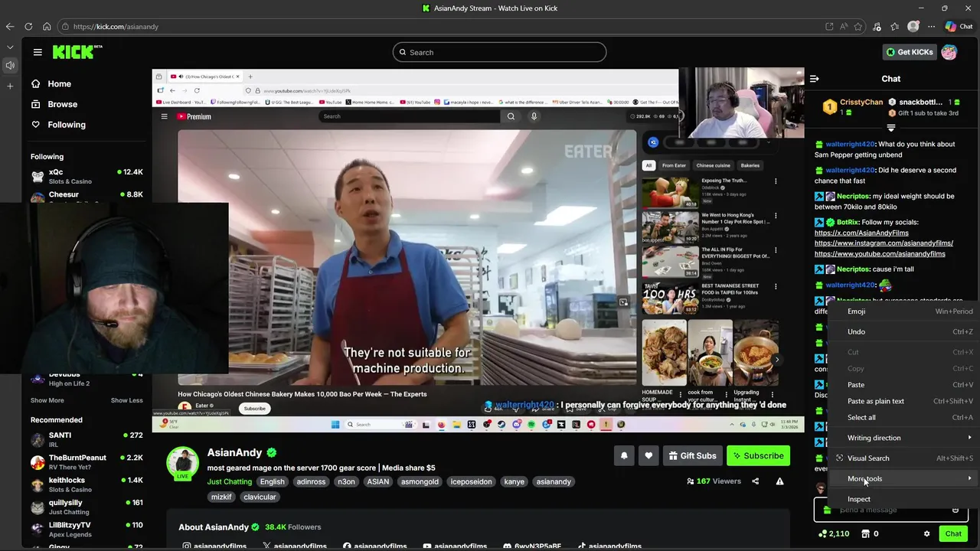Choose Select all in context menu

pos(903,417)
